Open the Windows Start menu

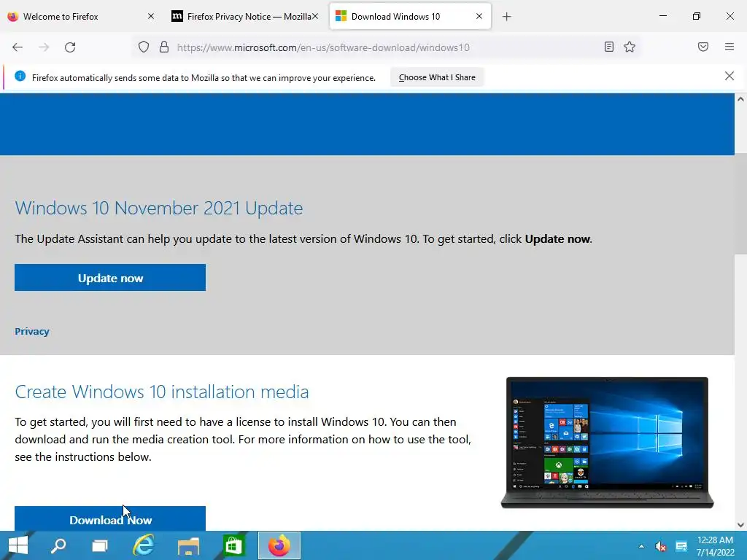click(x=18, y=545)
